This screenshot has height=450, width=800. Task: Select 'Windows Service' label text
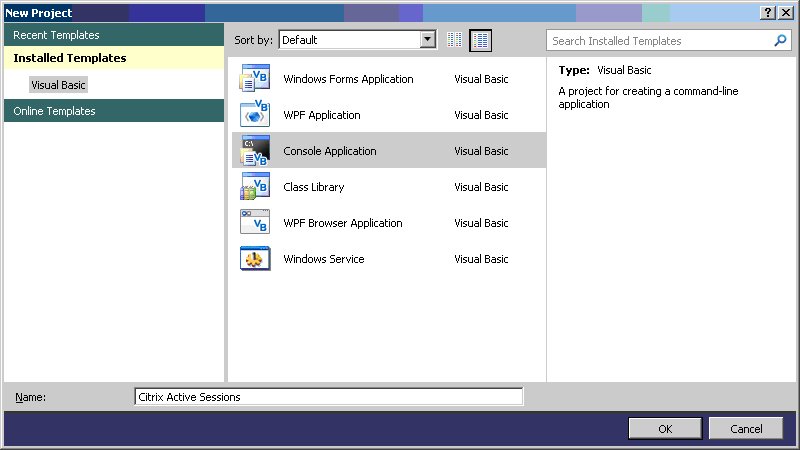pos(324,259)
